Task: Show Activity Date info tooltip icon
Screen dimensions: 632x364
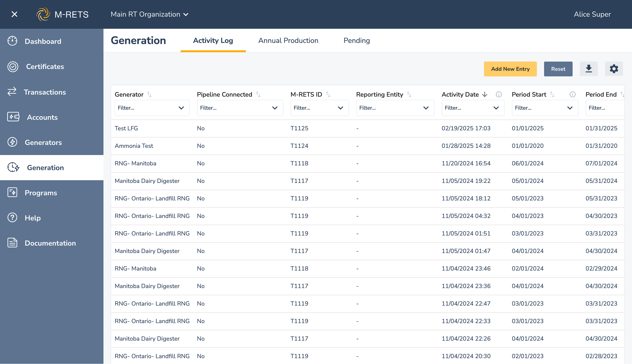Action: [499, 94]
